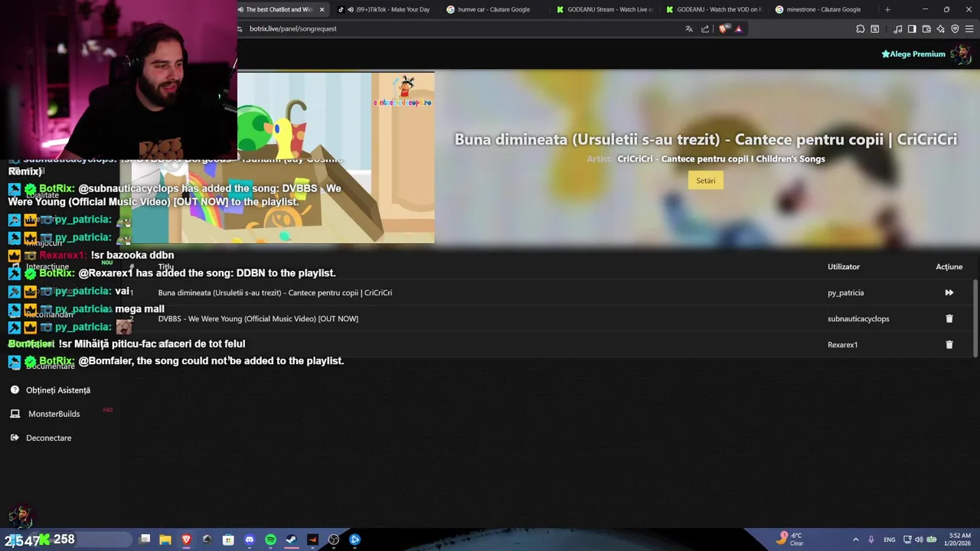The image size is (980, 551).
Task: Remove the Rexarex1 song request
Action: (x=949, y=344)
